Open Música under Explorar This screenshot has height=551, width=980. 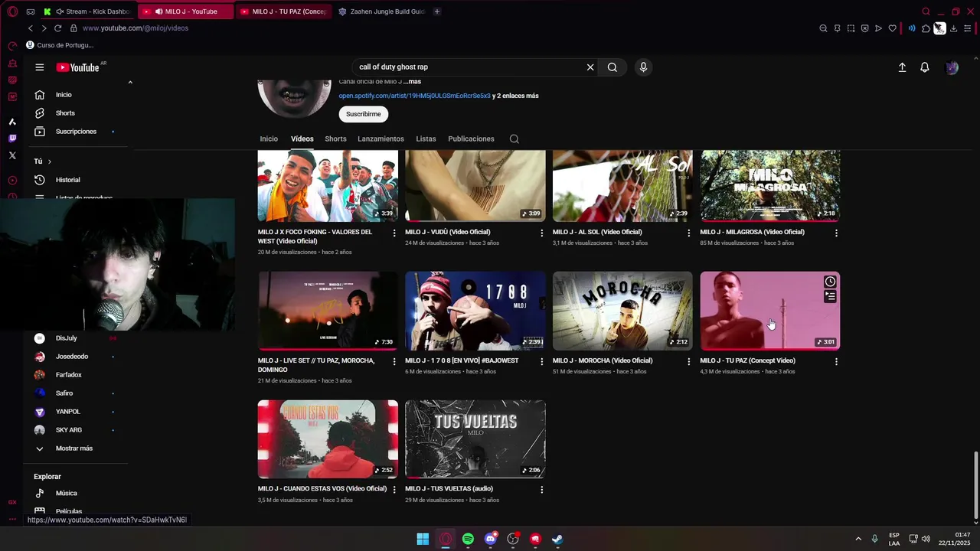(x=66, y=494)
